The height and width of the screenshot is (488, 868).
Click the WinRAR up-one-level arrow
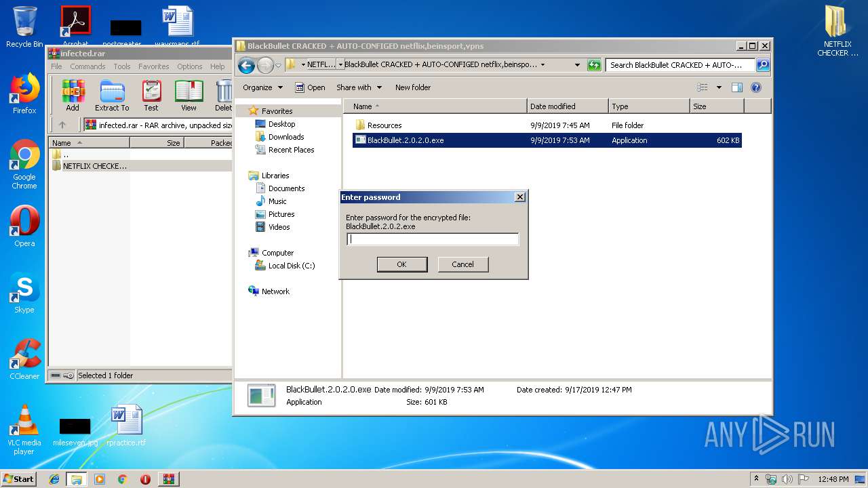point(62,125)
